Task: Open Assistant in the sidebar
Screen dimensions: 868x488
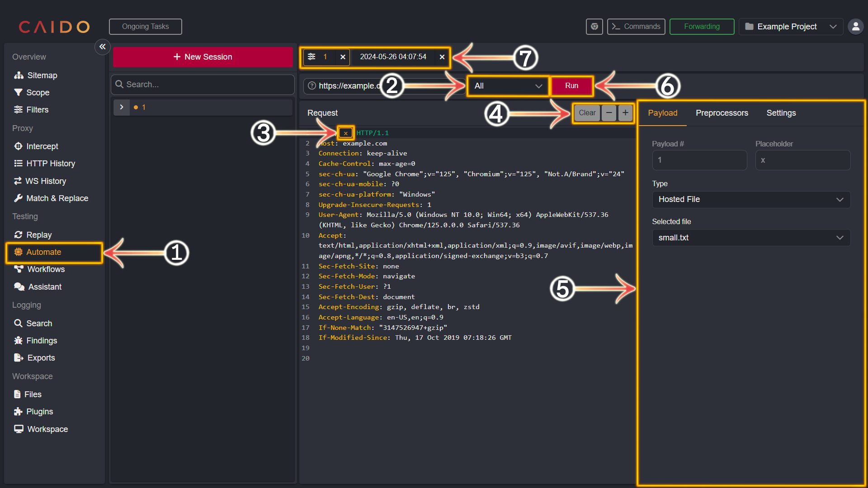Action: coord(38,287)
